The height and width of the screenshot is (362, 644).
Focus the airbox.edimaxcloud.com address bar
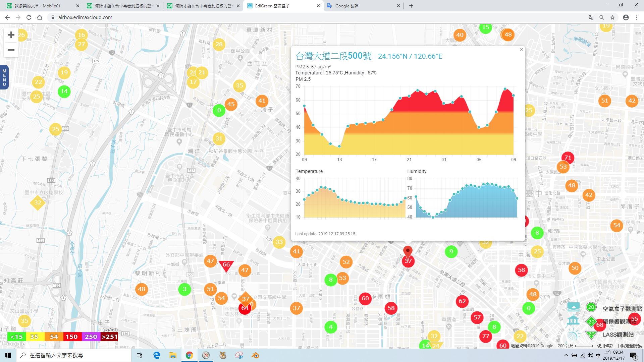coord(315,17)
